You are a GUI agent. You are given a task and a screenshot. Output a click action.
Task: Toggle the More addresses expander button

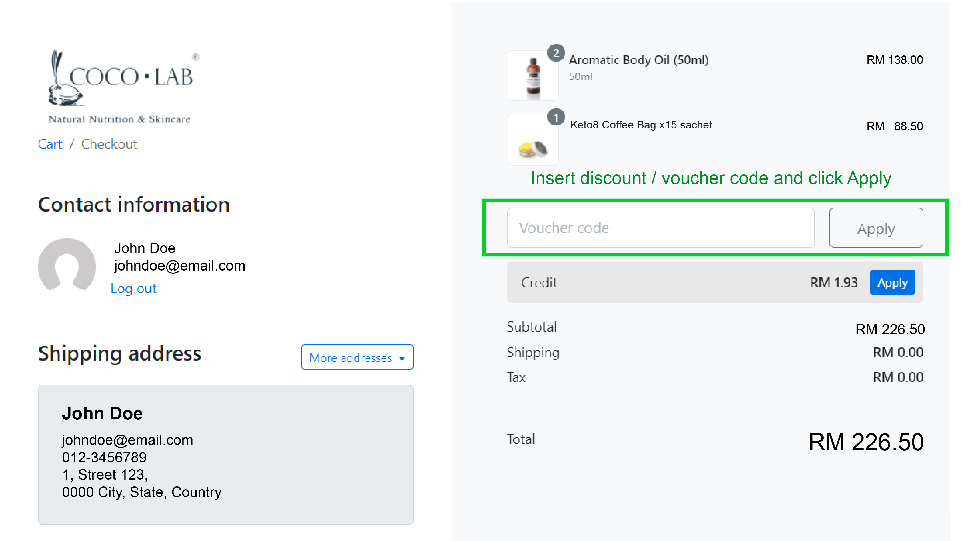[x=357, y=358]
